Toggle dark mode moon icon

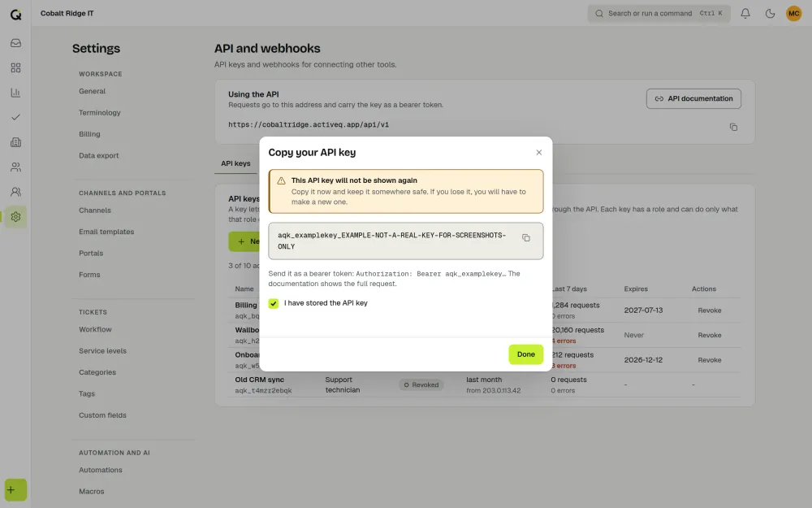pos(770,14)
